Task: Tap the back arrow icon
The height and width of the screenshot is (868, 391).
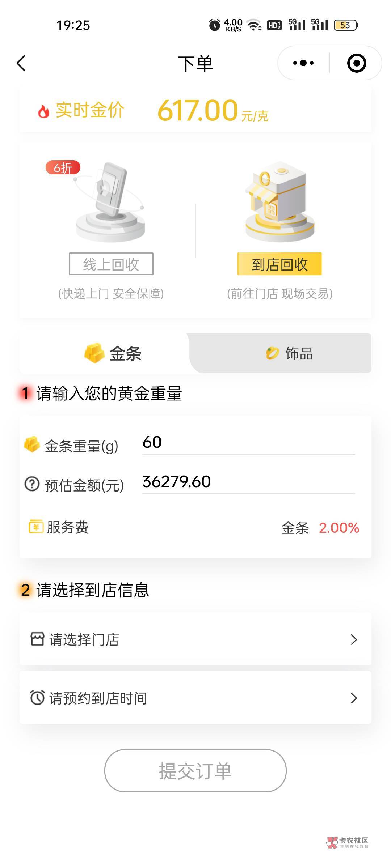Action: click(21, 63)
